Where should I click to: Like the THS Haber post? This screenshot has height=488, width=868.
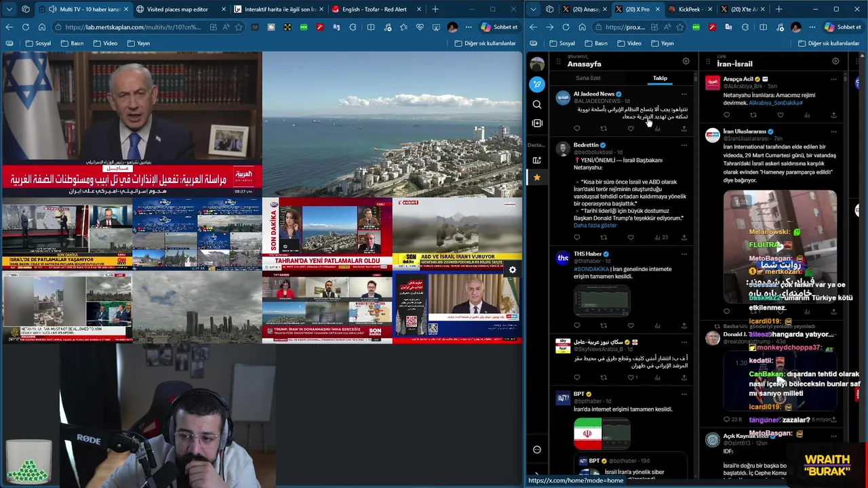click(631, 325)
